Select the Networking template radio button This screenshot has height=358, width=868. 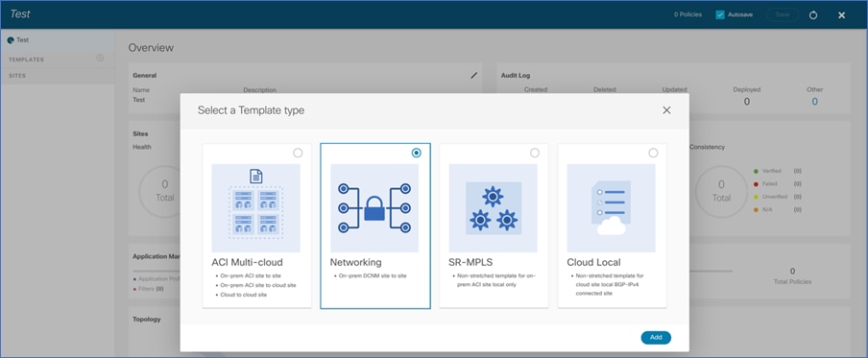point(417,153)
